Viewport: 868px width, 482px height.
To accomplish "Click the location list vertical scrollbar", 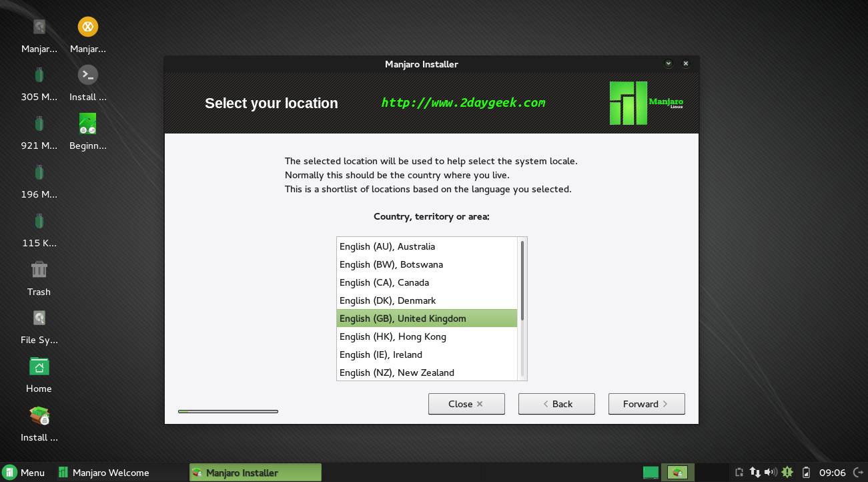I will click(522, 280).
